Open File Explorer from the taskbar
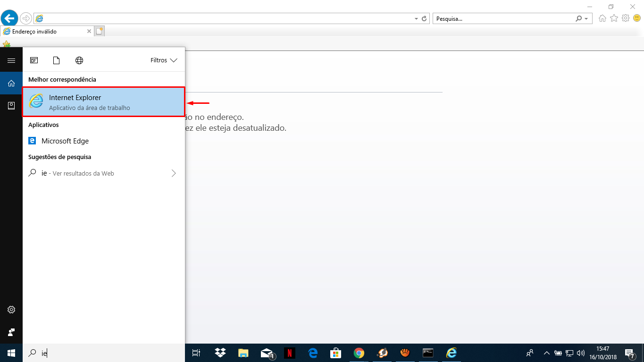Viewport: 644px width, 362px height. pyautogui.click(x=243, y=353)
